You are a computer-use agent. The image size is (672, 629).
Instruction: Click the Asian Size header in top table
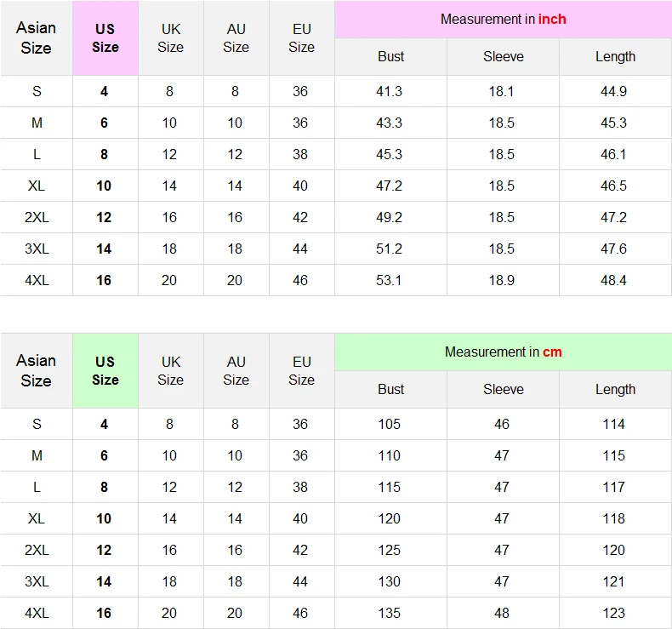pyautogui.click(x=37, y=38)
